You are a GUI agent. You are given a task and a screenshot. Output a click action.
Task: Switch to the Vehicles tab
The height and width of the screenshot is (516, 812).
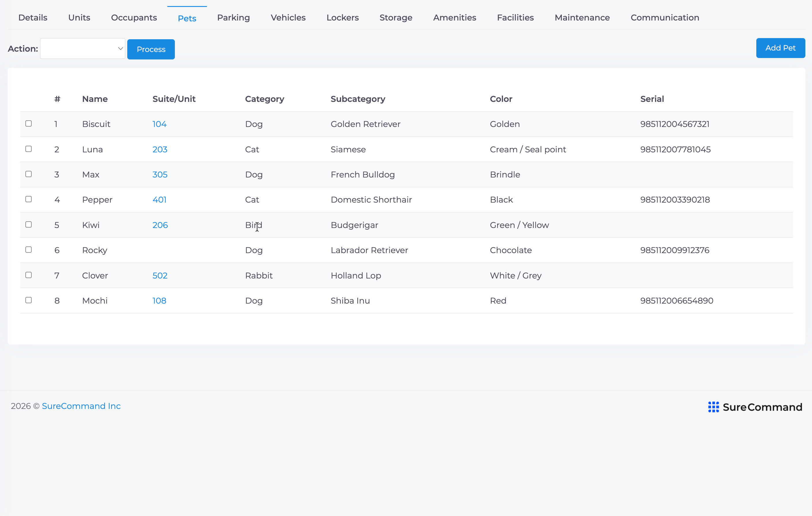288,18
